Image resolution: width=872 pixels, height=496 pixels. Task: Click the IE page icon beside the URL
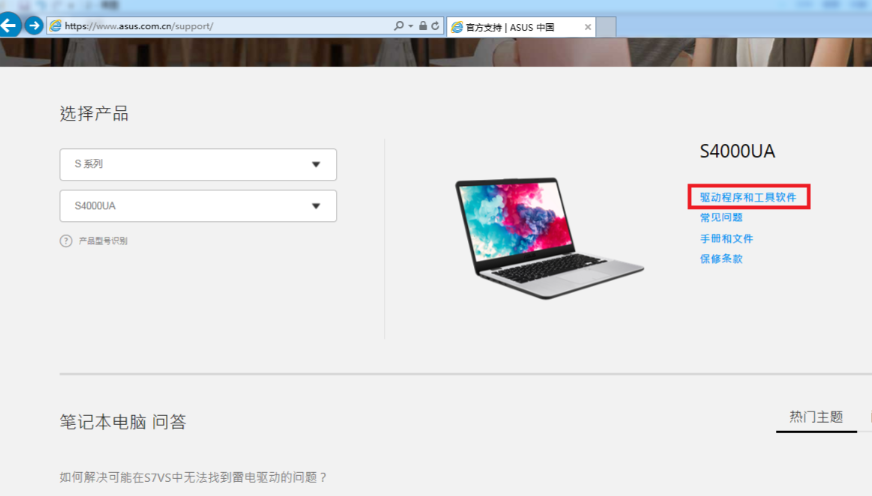tap(55, 26)
